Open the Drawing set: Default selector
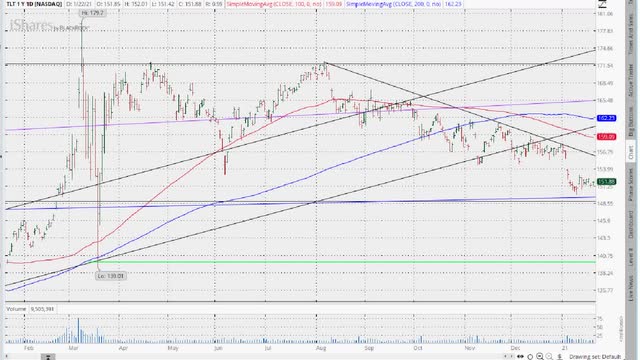The image size is (640, 360). coord(595,357)
